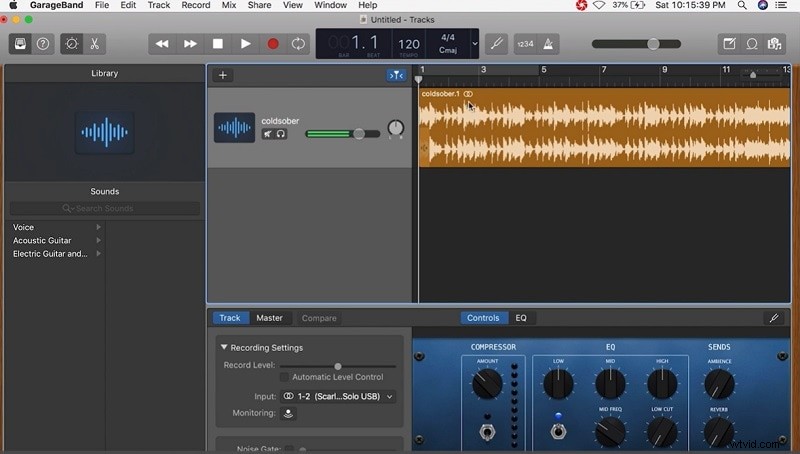Screen dimensions: 800x454
Task: Open the Apple Loops browser
Action: (x=752, y=44)
